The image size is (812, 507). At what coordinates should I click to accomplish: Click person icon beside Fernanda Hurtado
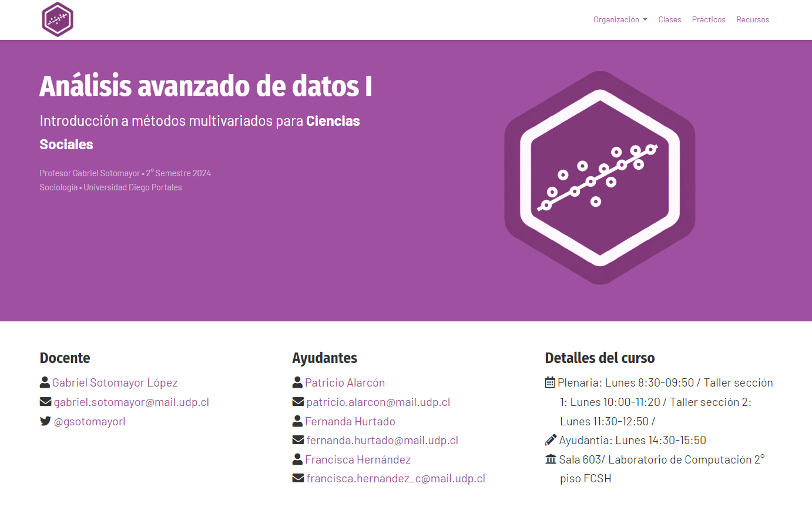point(297,421)
